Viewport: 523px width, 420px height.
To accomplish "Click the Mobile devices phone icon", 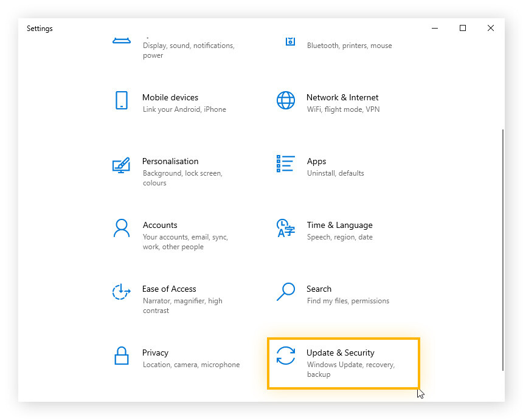I will [x=122, y=100].
